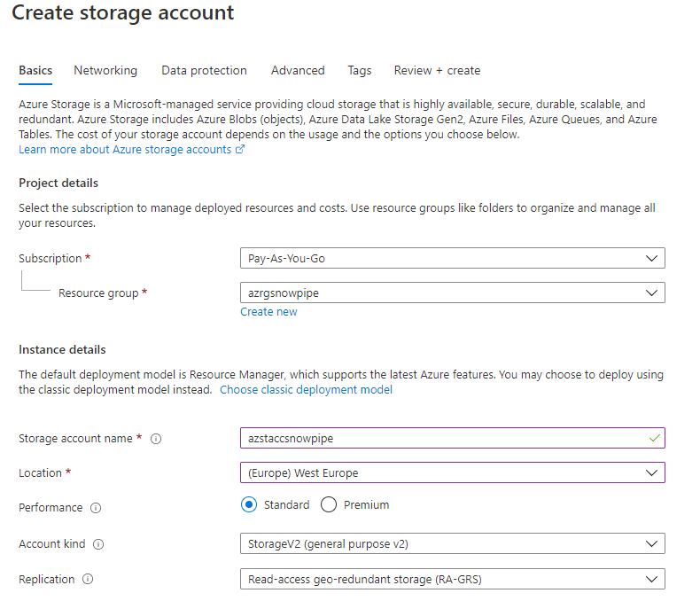Click info icon beside Storage account name
This screenshot has height=601, width=700.
pos(156,439)
